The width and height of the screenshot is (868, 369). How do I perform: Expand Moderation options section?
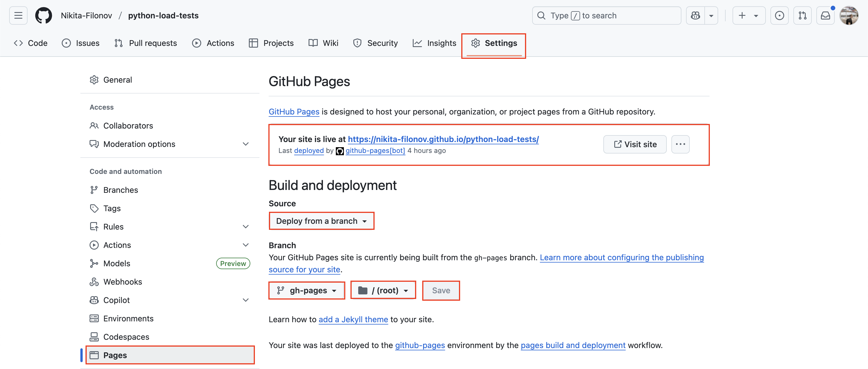coord(170,144)
